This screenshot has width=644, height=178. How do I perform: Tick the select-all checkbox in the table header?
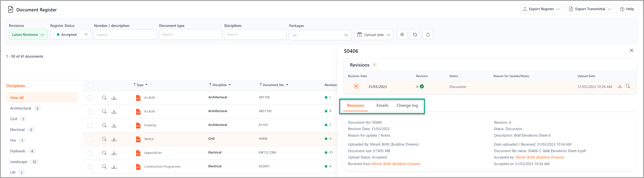90,86
